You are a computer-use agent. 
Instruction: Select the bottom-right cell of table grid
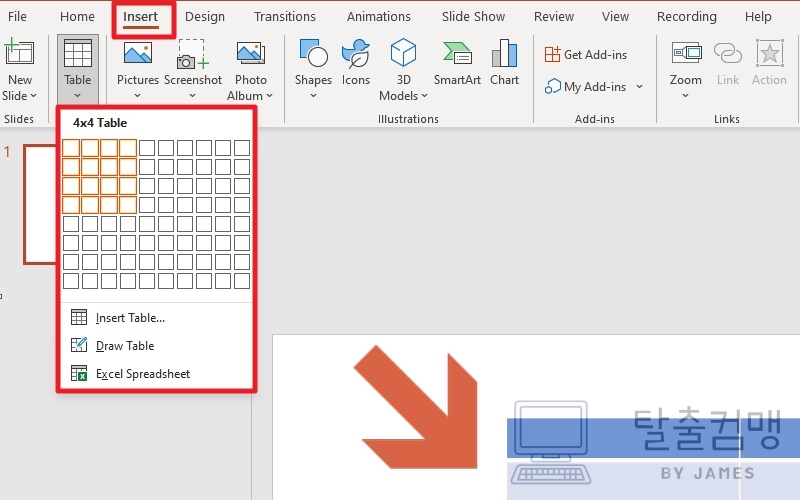(x=242, y=281)
